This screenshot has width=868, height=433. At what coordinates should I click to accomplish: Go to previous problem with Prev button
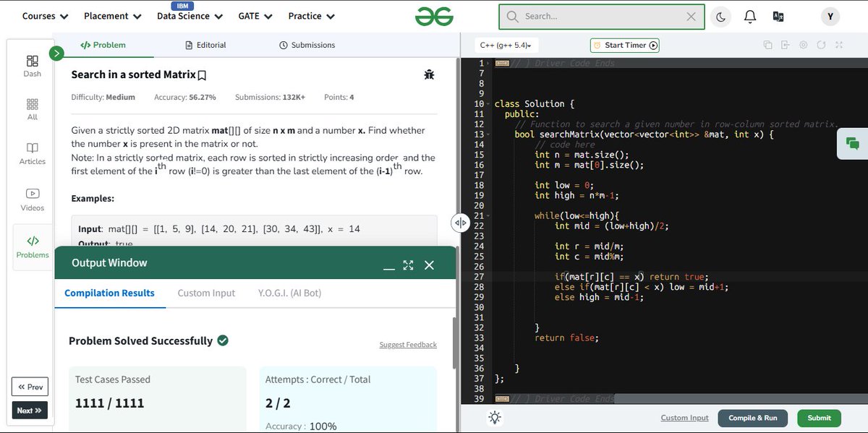(x=30, y=387)
